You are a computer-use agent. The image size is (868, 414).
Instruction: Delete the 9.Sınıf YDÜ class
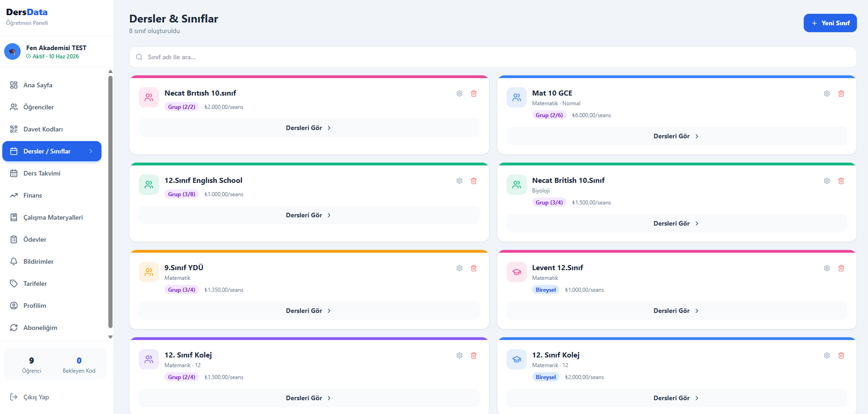pyautogui.click(x=473, y=268)
